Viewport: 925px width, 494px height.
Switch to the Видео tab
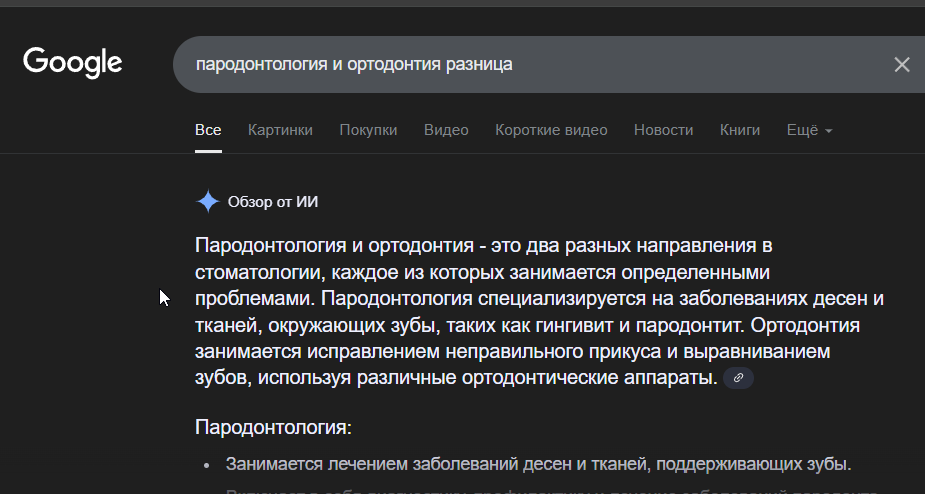[x=446, y=130]
